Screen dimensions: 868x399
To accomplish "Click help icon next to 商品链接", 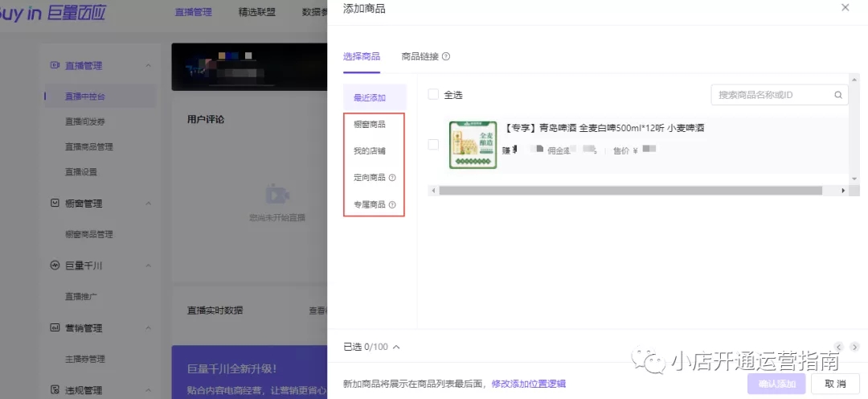I will (x=445, y=56).
